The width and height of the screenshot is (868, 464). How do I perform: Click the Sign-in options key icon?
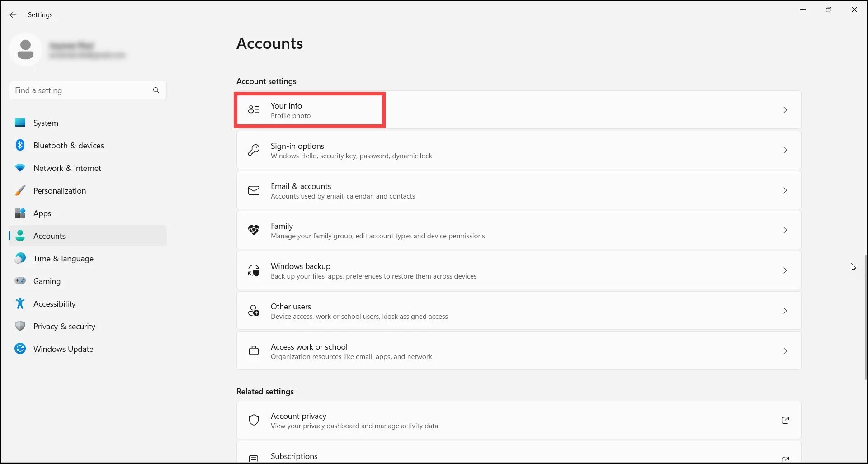(x=254, y=150)
